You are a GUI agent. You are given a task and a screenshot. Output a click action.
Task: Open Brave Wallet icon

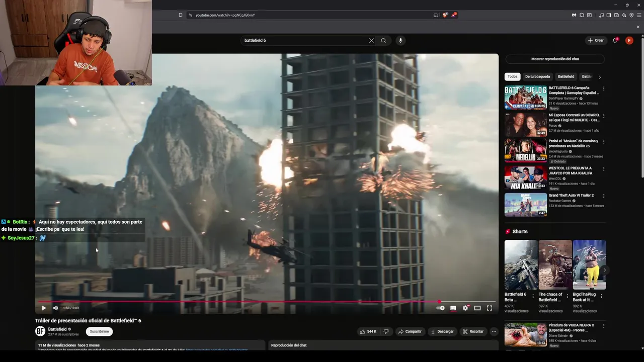(616, 15)
